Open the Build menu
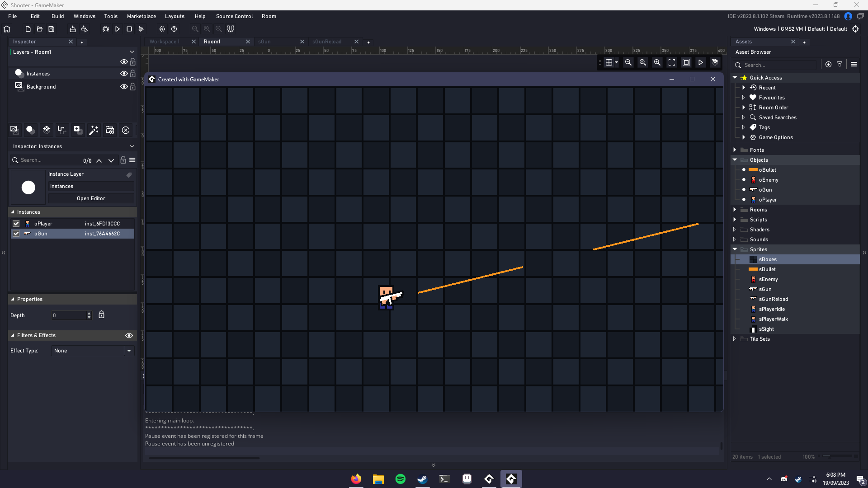Image resolution: width=868 pixels, height=488 pixels. pyautogui.click(x=57, y=16)
